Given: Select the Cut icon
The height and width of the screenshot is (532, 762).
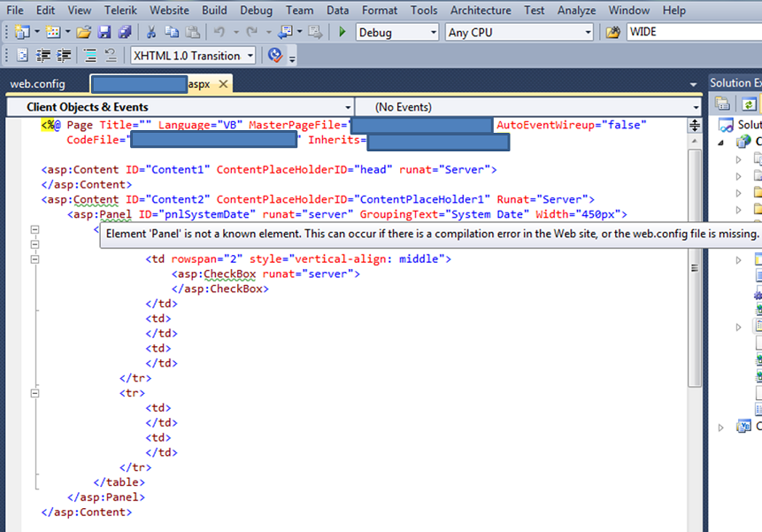Looking at the screenshot, I should pyautogui.click(x=152, y=31).
